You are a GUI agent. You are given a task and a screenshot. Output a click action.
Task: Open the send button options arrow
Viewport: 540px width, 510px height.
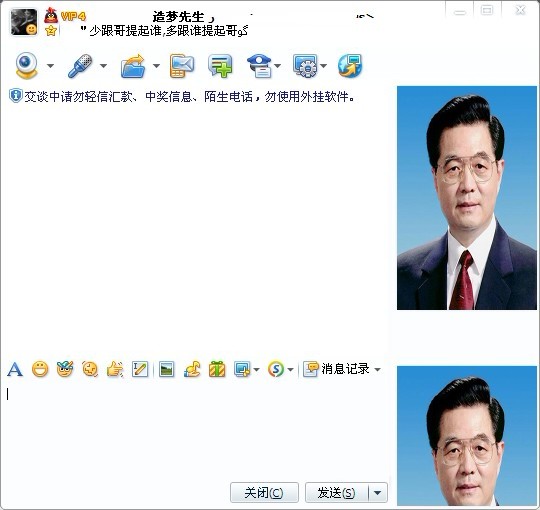pyautogui.click(x=378, y=493)
